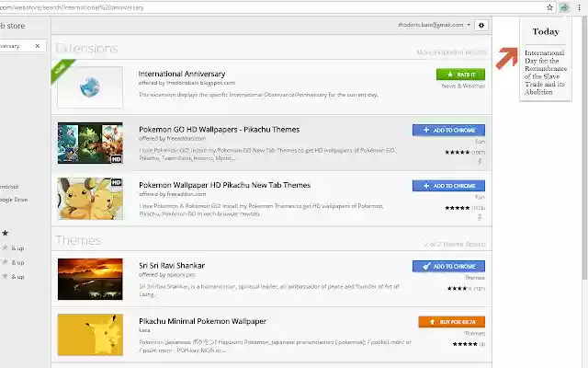Click the Android filter option in sidebar
588x368 pixels.
coord(9,187)
